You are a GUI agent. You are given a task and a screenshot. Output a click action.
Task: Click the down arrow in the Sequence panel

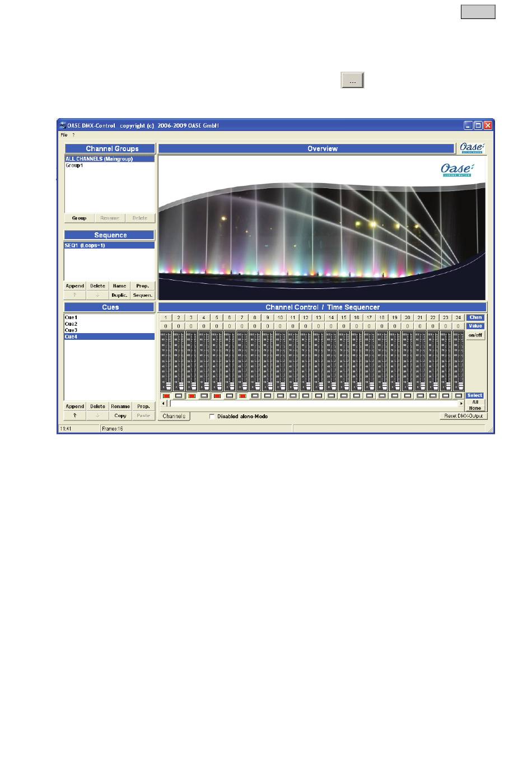click(97, 294)
